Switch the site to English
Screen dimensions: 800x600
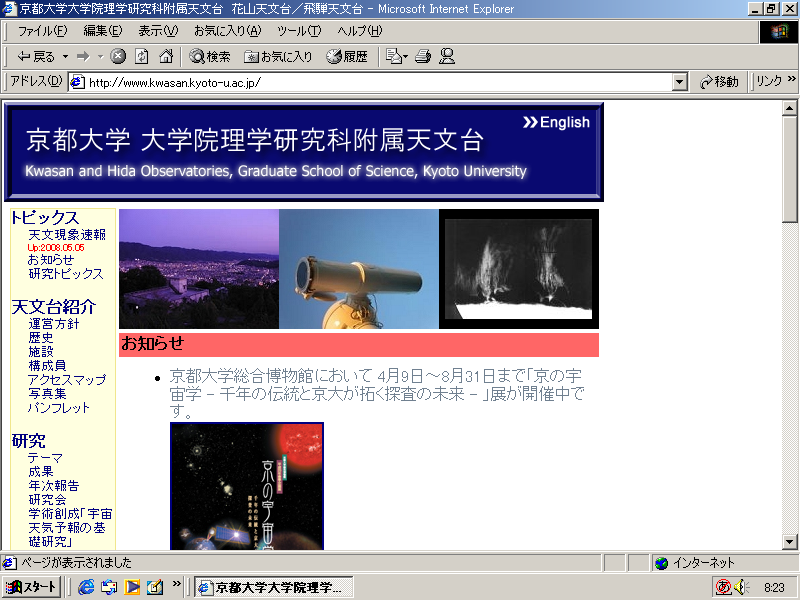pyautogui.click(x=557, y=122)
